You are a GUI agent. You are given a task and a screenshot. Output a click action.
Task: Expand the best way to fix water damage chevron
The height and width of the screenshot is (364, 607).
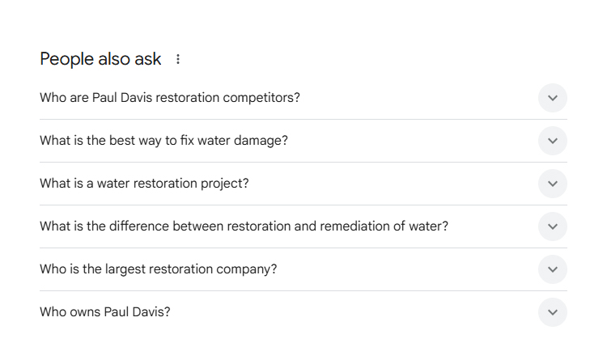coord(553,141)
